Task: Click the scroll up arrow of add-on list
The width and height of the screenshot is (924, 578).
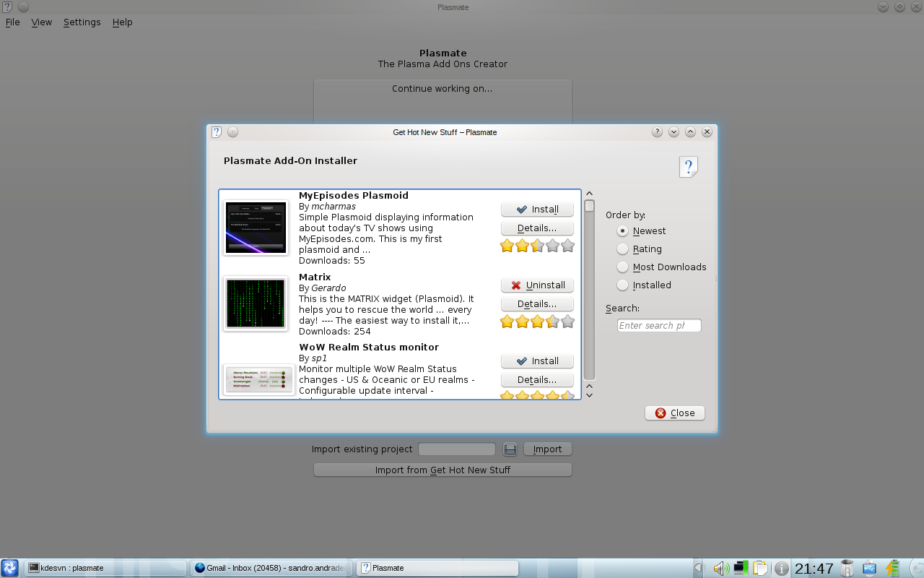Action: tap(589, 194)
